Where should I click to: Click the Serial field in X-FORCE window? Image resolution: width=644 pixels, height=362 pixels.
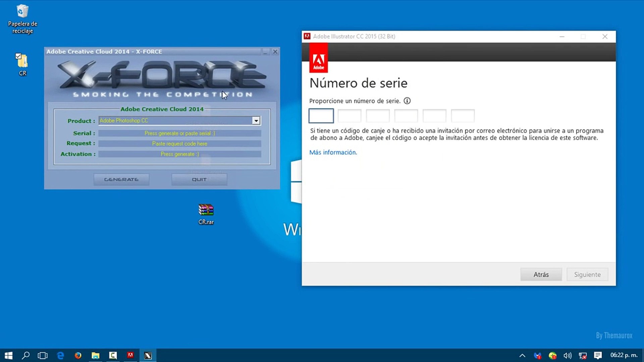click(x=179, y=133)
